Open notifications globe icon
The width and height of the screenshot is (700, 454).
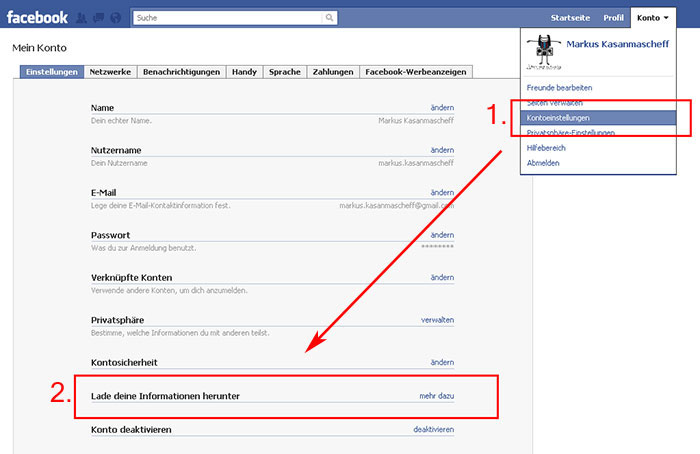(116, 18)
